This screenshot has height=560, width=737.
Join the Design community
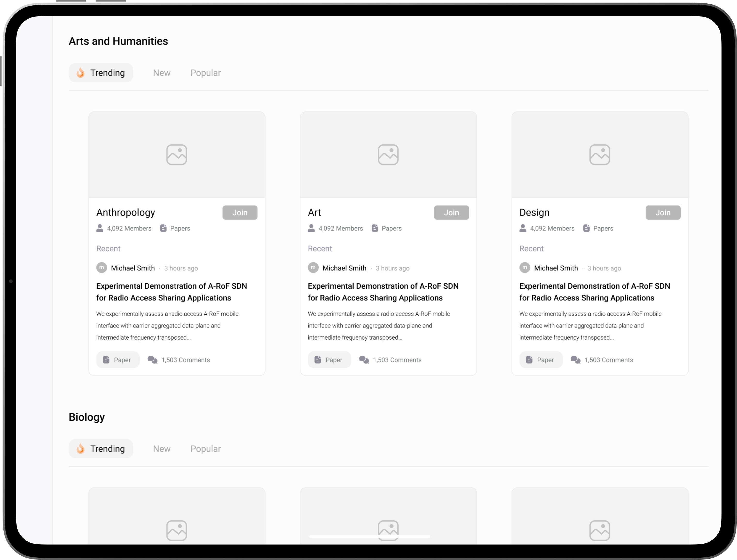click(663, 213)
